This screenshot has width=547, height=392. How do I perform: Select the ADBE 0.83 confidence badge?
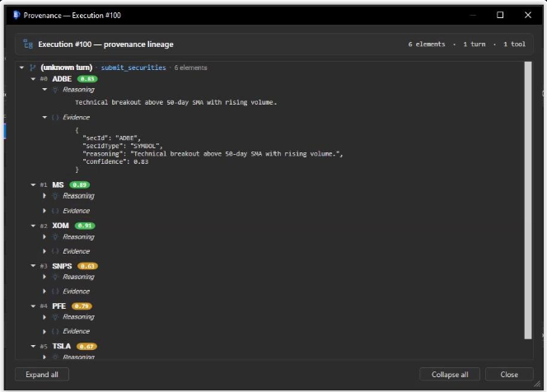[87, 79]
